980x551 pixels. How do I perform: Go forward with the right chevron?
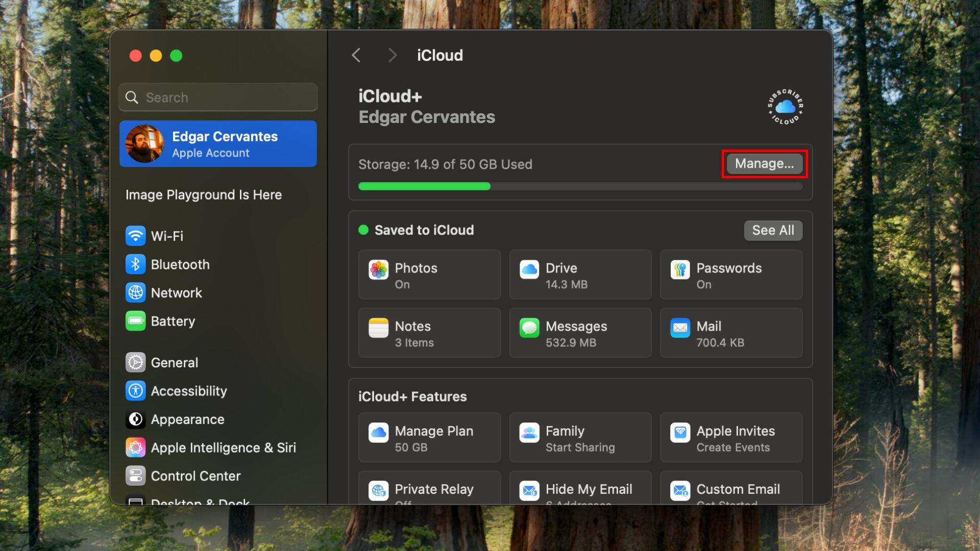[392, 55]
